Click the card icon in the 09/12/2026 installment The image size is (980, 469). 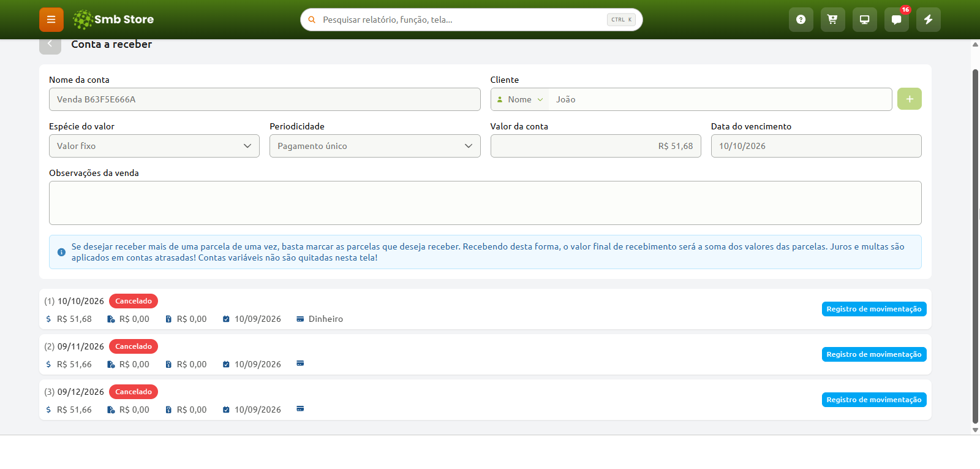(x=300, y=409)
